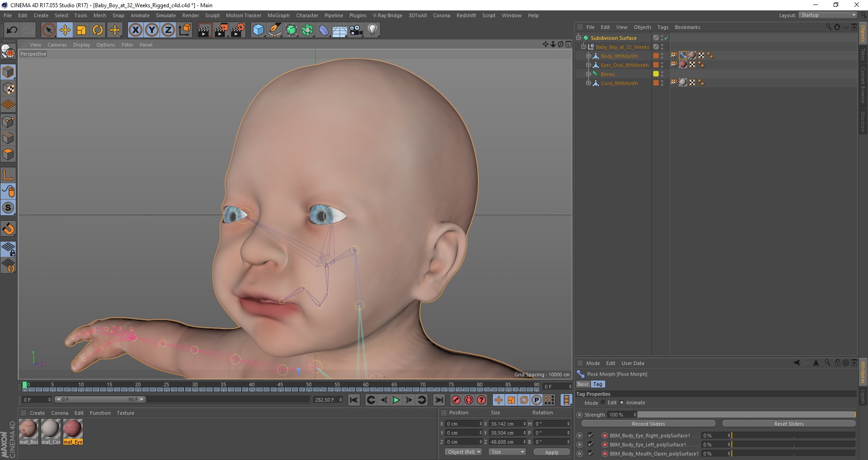Screen dimensions: 868x460
Task: Expand the Body_8thMonth object
Action: click(588, 56)
